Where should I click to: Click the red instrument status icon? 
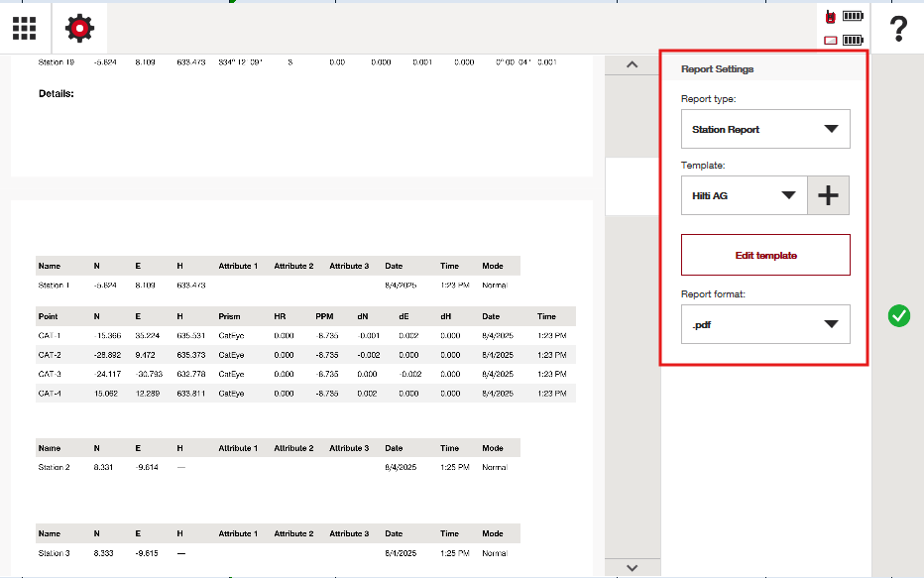[x=830, y=17]
